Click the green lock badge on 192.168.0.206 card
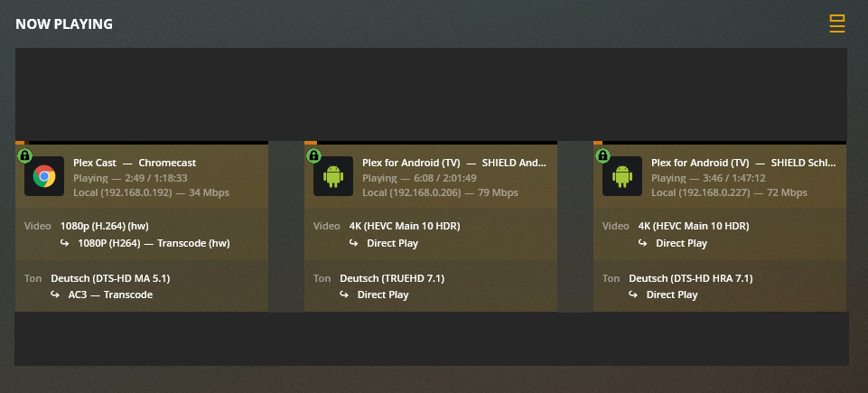Screen dimensions: 868x393 coord(313,155)
